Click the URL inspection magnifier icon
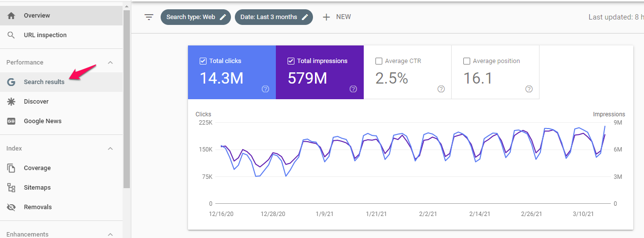This screenshot has width=644, height=238. (x=11, y=35)
